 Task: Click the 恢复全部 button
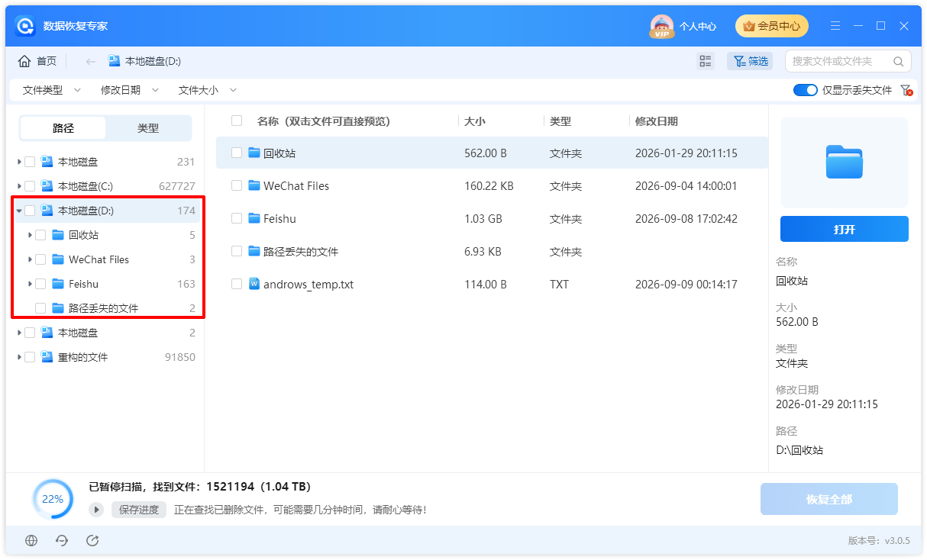pyautogui.click(x=829, y=499)
